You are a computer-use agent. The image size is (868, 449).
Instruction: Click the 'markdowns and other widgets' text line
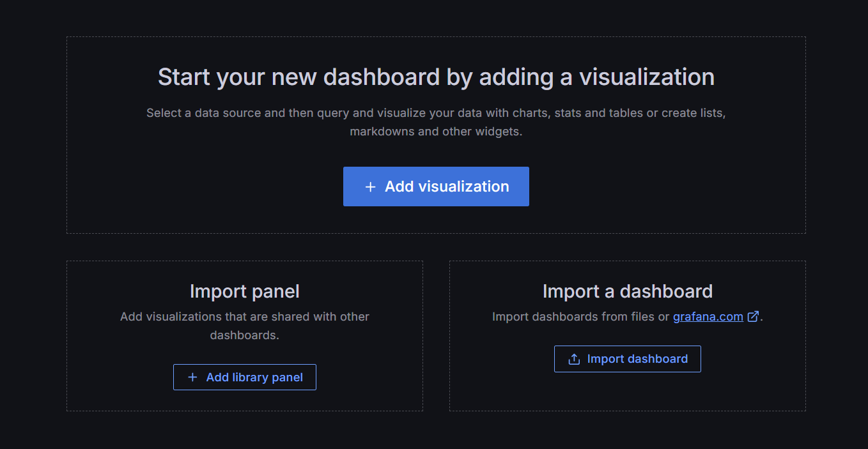tap(436, 132)
